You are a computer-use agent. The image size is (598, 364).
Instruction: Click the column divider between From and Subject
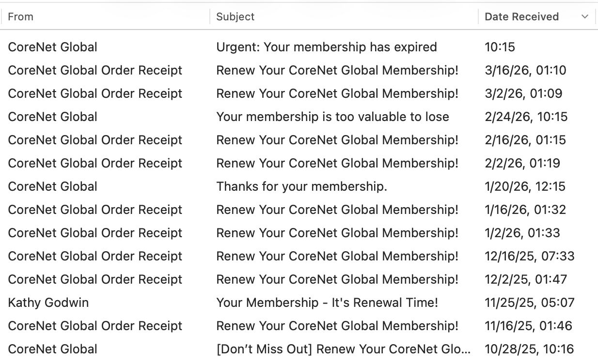210,16
